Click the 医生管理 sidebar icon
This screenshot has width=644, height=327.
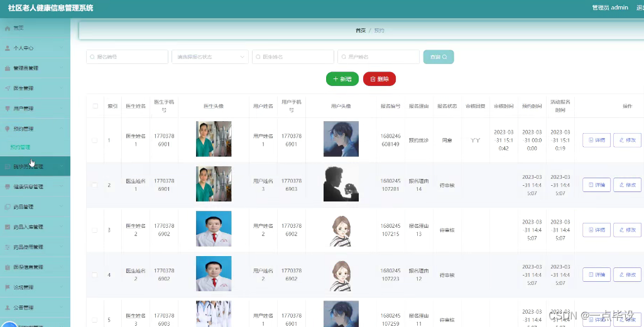point(8,88)
